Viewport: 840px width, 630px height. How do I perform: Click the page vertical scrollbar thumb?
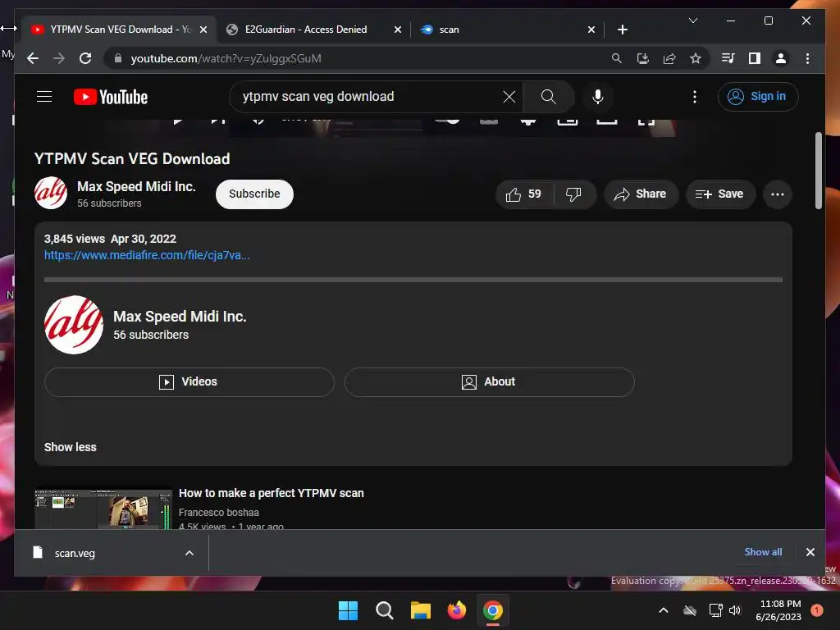click(819, 171)
